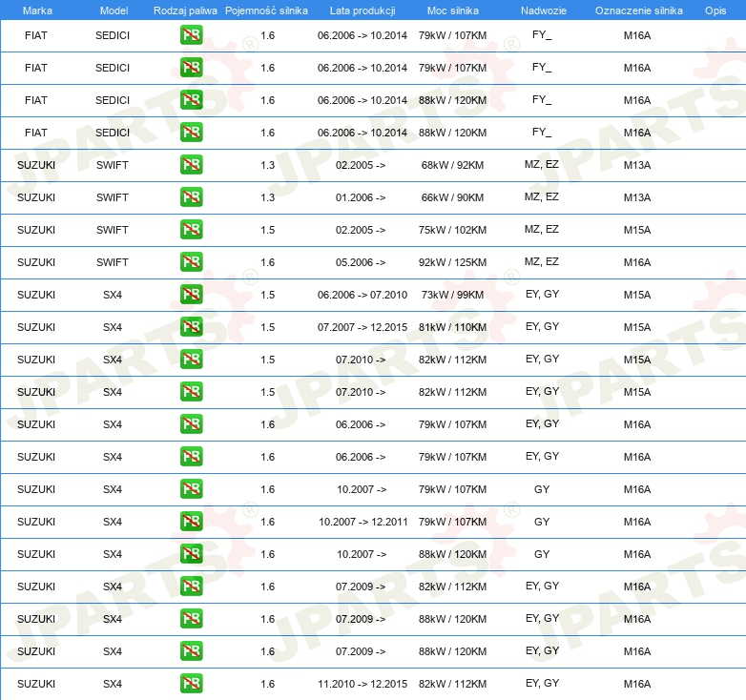Click the fuel icon in the SX4 1.6 07.2009 82kW row
Viewport: 746px width, 700px height.
click(191, 586)
